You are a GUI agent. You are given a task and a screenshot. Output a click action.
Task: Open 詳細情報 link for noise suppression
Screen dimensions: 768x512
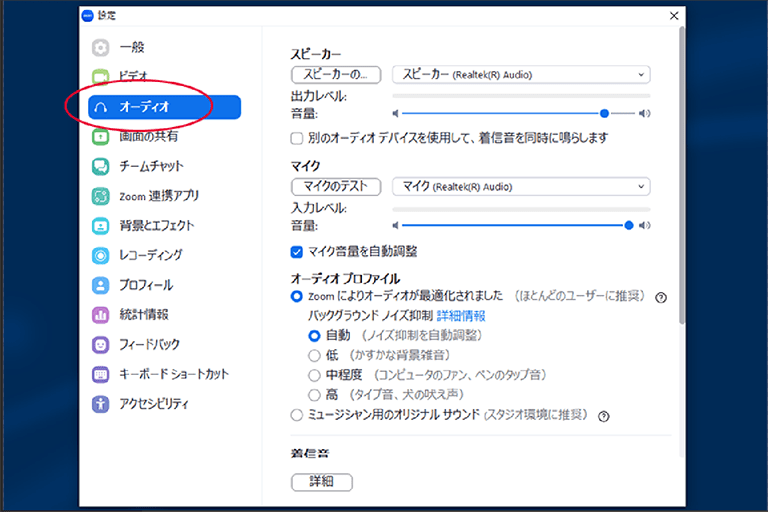click(461, 316)
